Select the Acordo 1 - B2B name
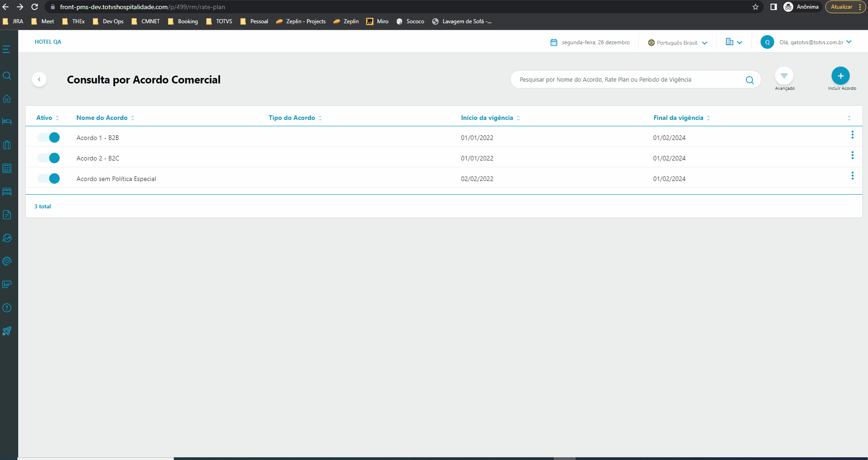 (x=97, y=138)
